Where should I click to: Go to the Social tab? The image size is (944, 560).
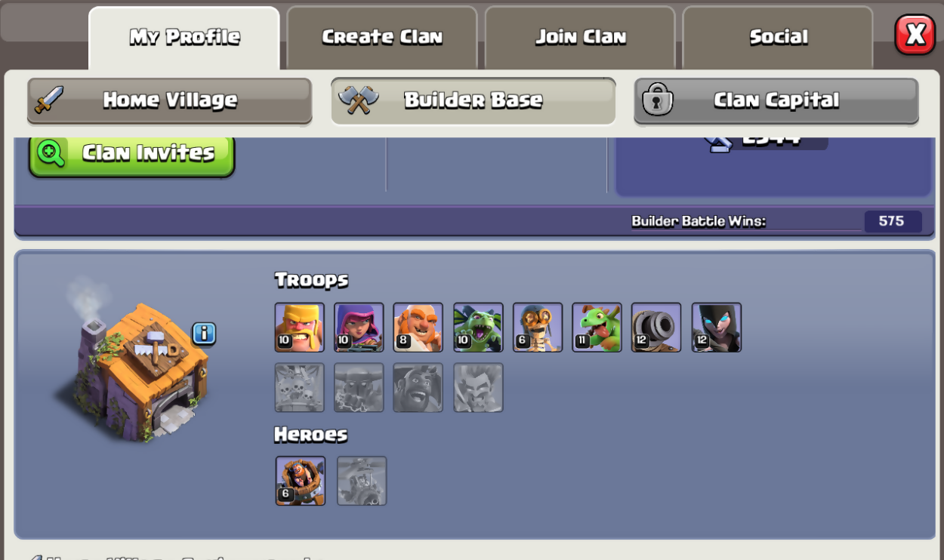(778, 37)
